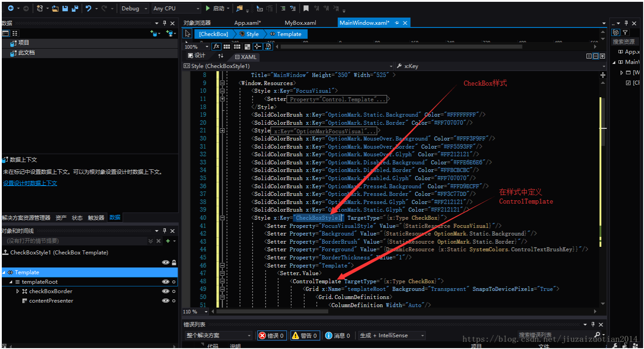Switch the 数据 panel to list view icon

point(15,33)
